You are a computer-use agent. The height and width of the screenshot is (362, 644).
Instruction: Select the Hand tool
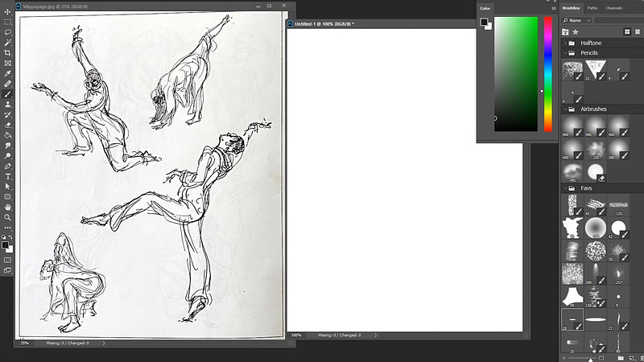7,208
